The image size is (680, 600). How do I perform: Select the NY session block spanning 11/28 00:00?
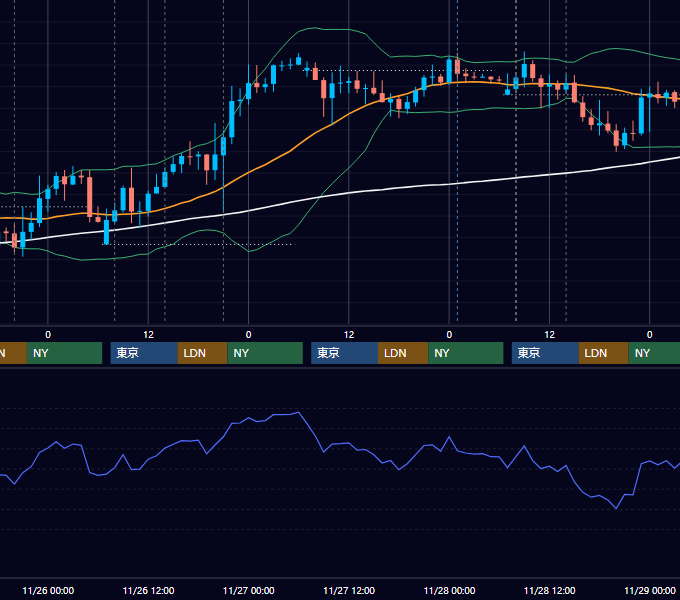[x=466, y=353]
